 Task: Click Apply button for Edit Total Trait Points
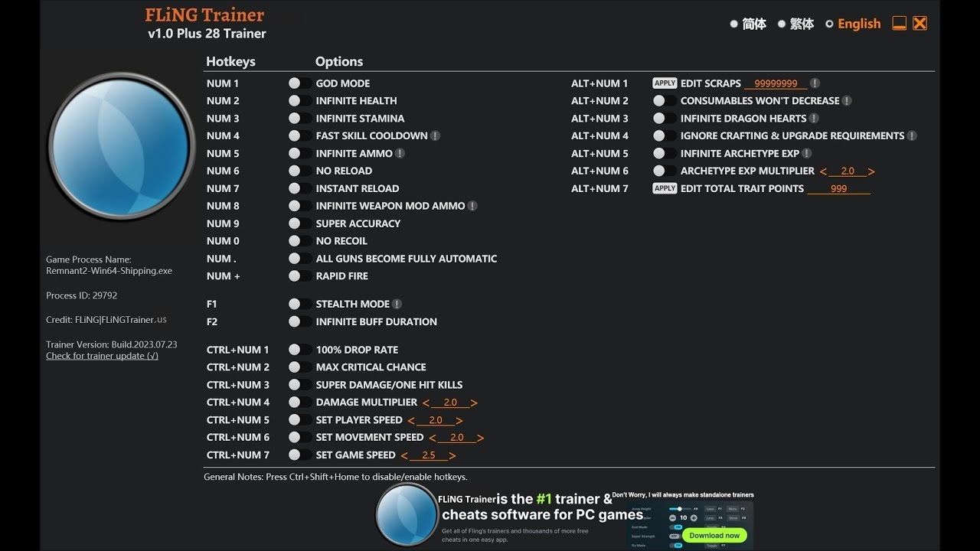665,188
